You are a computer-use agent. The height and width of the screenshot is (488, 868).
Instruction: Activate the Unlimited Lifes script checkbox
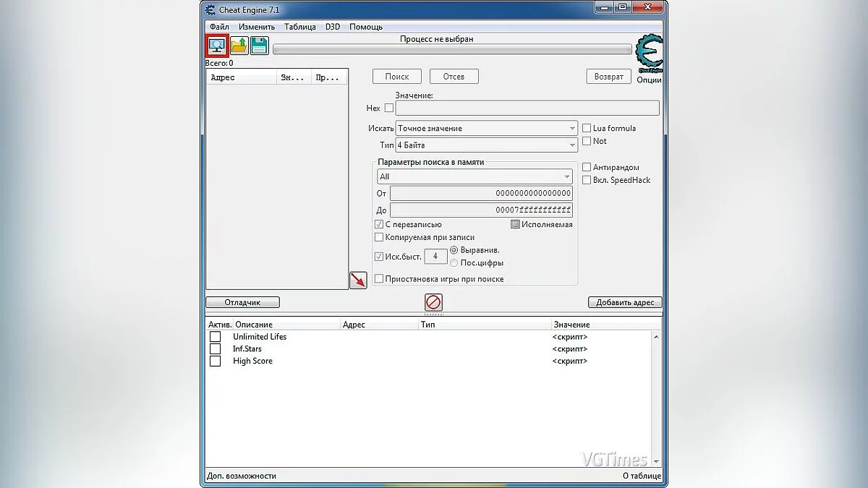[215, 337]
